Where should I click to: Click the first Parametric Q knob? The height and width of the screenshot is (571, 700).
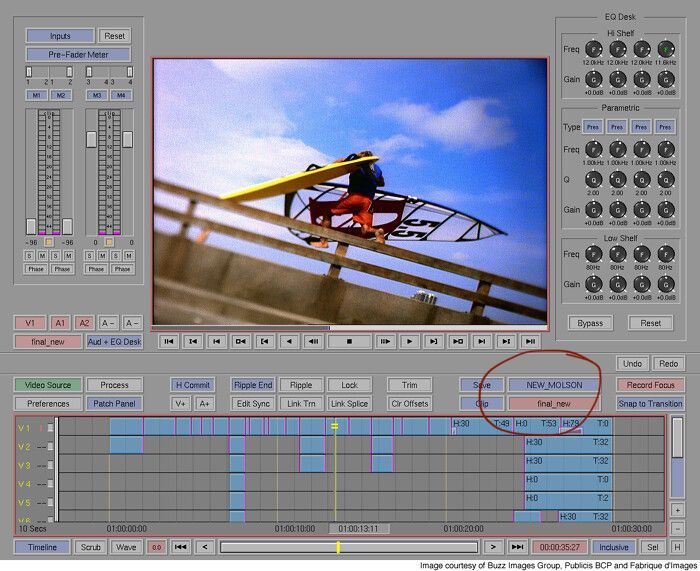[593, 179]
